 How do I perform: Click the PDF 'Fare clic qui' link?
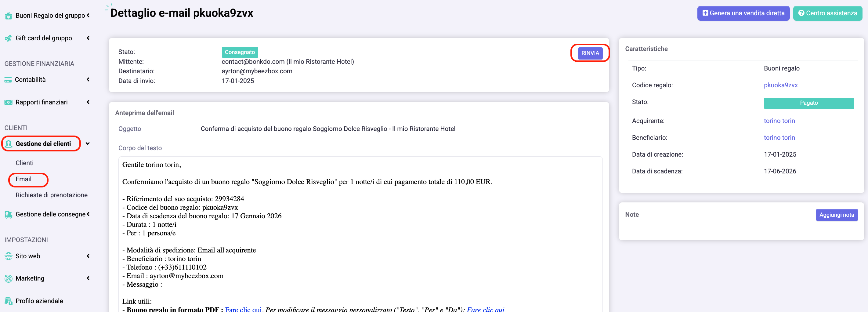(x=243, y=309)
